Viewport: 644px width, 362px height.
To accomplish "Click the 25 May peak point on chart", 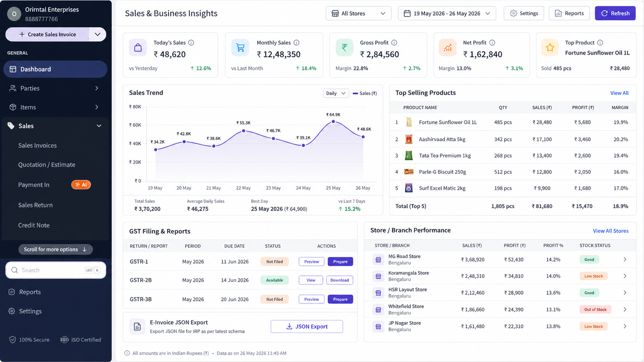I will point(333,122).
